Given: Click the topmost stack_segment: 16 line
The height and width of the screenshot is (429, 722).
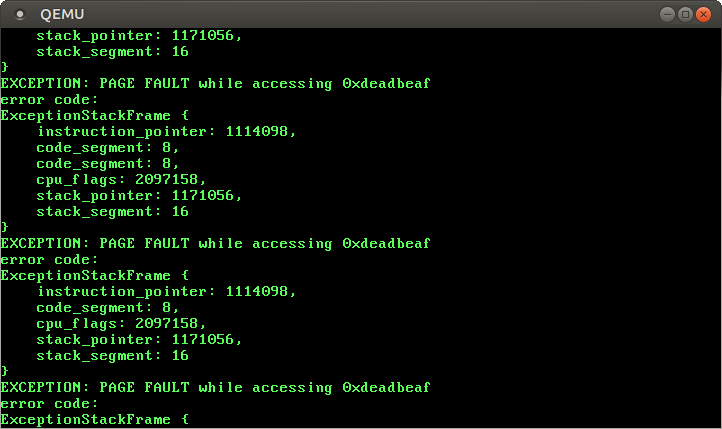Looking at the screenshot, I should (112, 51).
